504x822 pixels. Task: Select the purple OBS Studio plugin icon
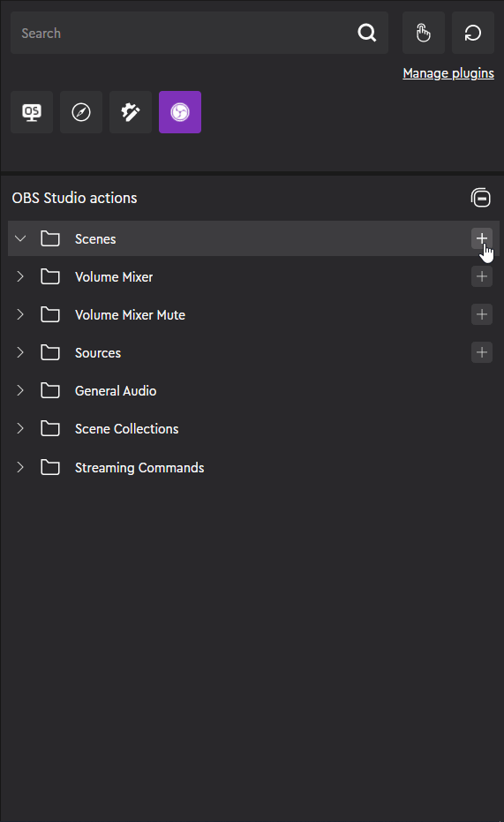[x=180, y=112]
